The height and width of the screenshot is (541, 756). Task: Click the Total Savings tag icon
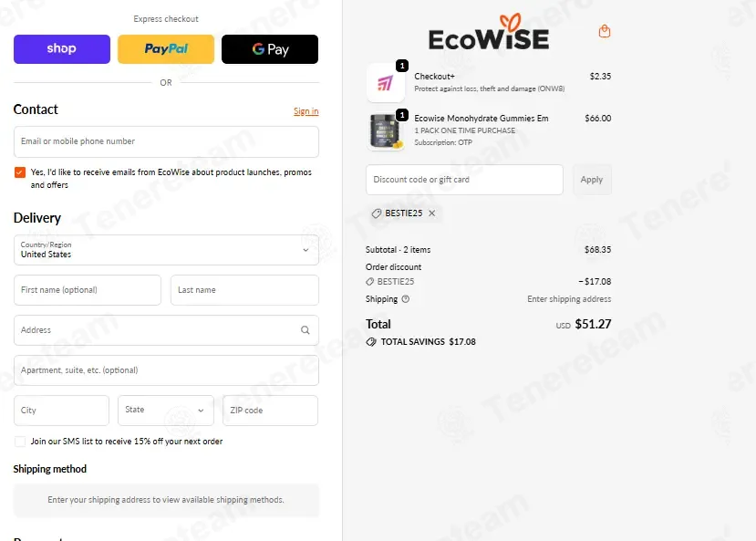[x=371, y=342]
